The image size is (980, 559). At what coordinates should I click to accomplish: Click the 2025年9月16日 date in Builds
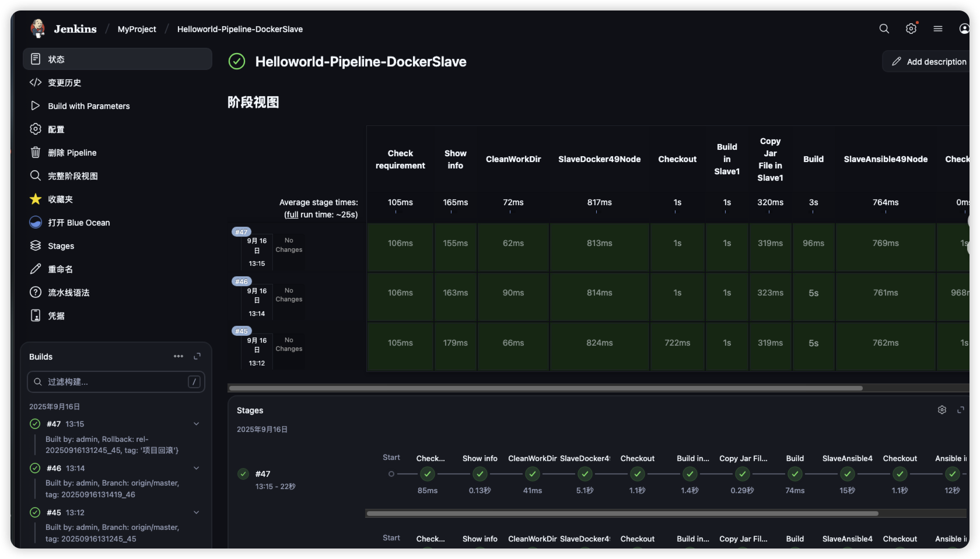point(55,406)
